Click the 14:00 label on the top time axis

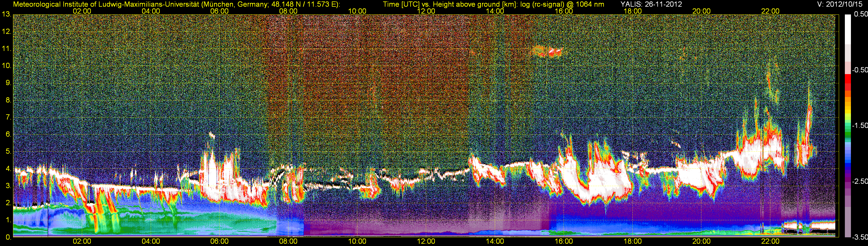point(495,11)
